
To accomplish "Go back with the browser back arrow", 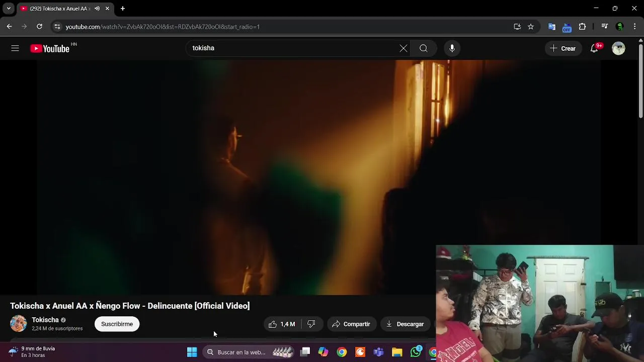I will [10, 27].
